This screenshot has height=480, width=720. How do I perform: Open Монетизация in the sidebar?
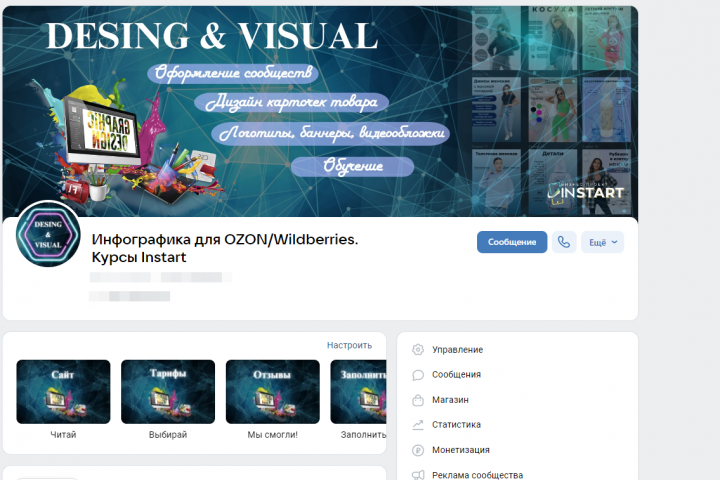tap(461, 450)
